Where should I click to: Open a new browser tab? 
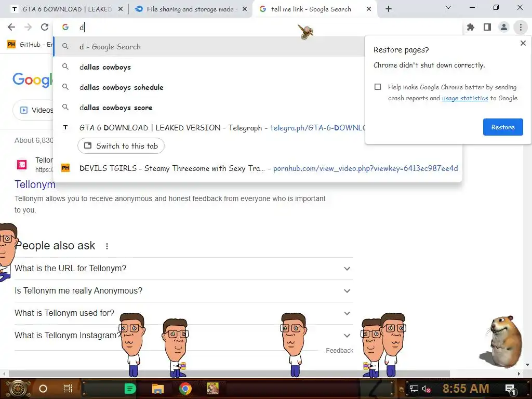389,9
